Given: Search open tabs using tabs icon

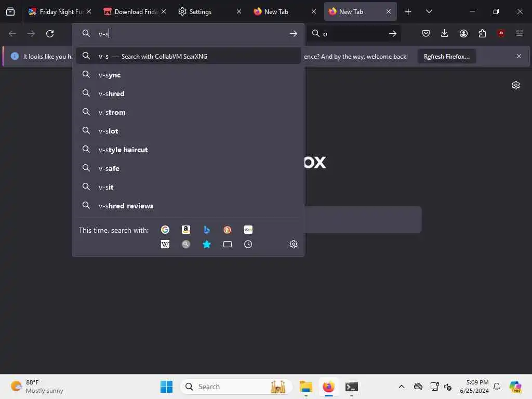Looking at the screenshot, I should [228, 244].
